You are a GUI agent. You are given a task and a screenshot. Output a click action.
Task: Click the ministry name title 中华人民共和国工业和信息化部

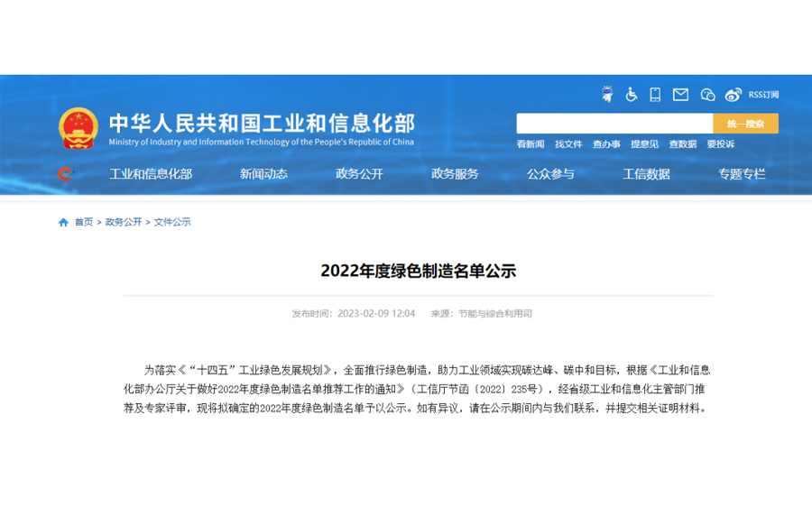pos(262,124)
